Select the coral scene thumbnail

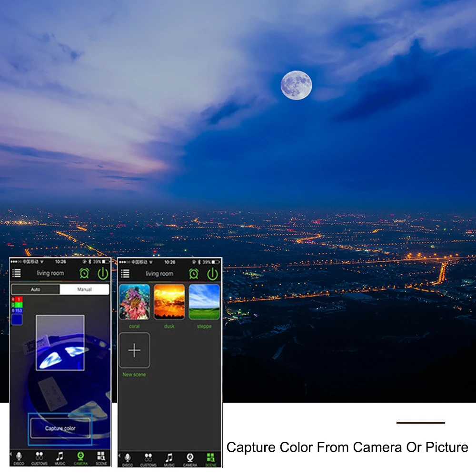pyautogui.click(x=135, y=302)
